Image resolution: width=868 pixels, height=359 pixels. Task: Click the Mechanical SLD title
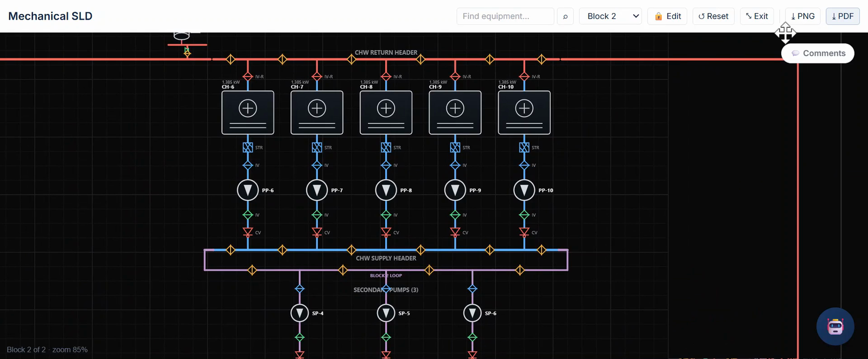pyautogui.click(x=50, y=16)
